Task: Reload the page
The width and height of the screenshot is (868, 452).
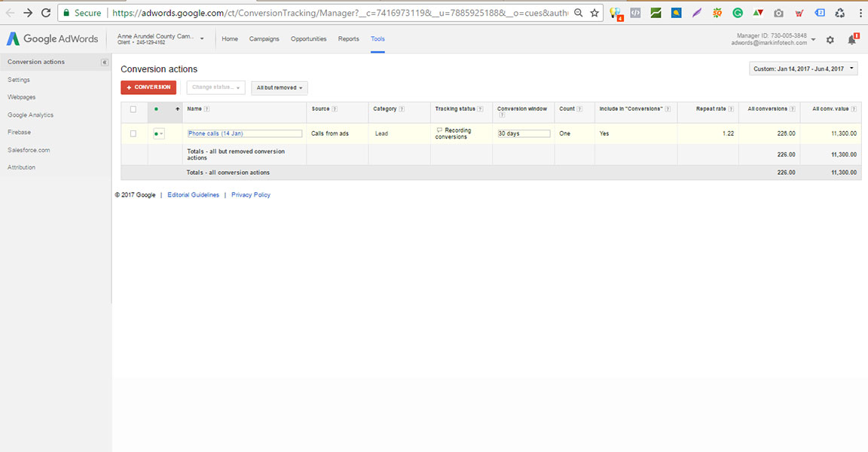Action: click(x=46, y=13)
